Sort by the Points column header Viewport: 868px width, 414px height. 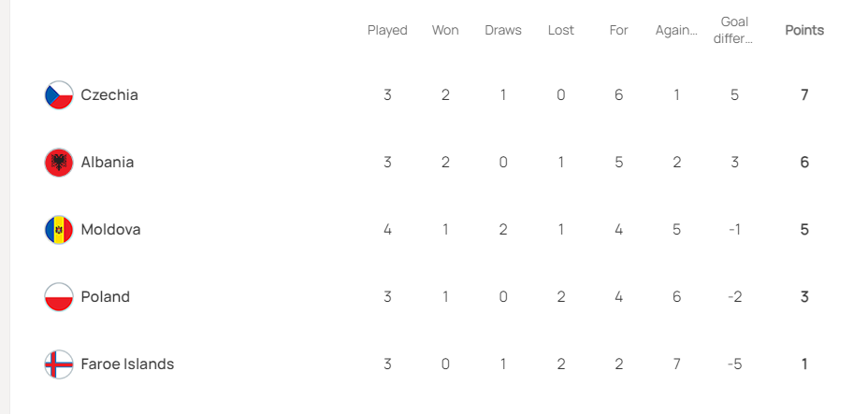[804, 31]
